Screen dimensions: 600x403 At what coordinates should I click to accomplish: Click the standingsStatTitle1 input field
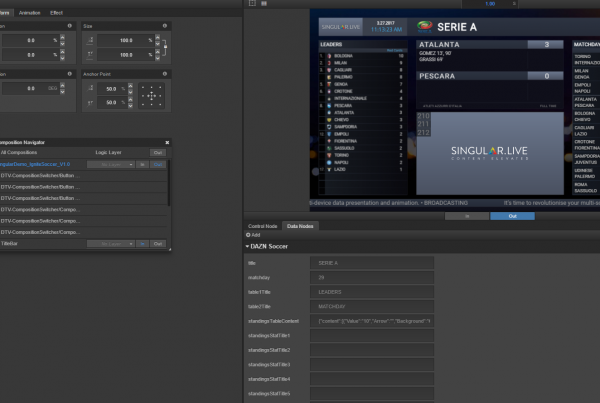coord(372,336)
